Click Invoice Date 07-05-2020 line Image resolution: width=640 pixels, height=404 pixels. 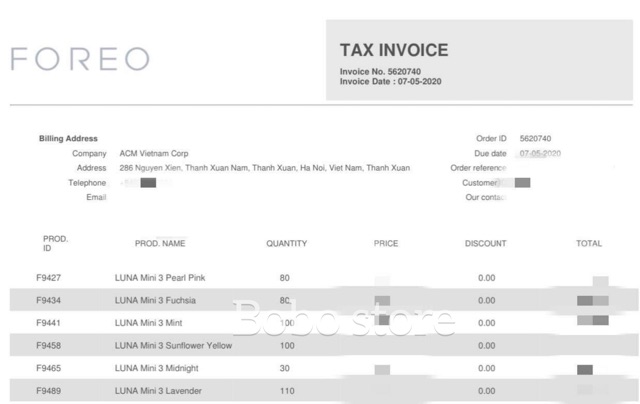pos(391,82)
